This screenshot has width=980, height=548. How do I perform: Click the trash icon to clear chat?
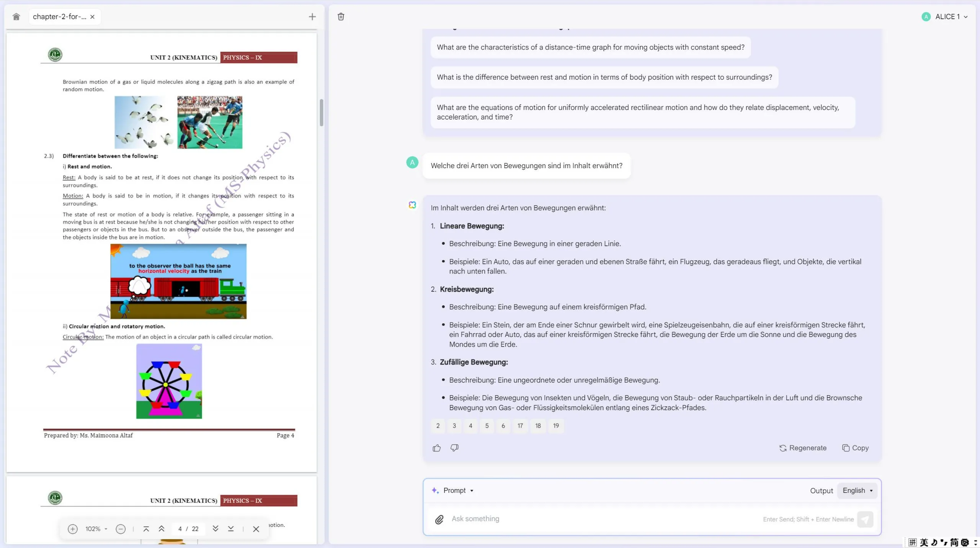coord(340,16)
